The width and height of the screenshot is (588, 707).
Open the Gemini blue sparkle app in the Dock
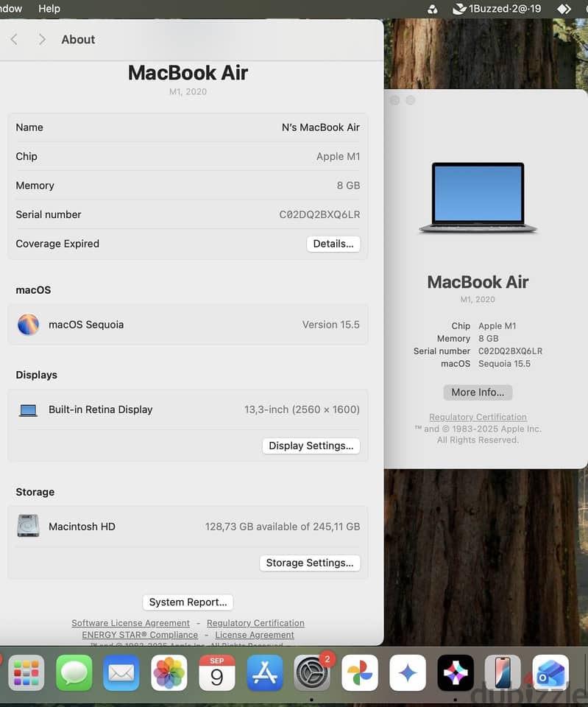[407, 672]
